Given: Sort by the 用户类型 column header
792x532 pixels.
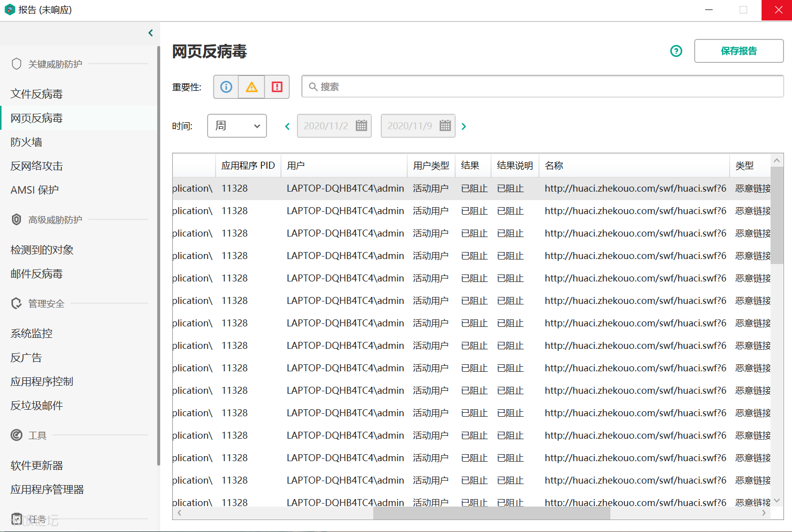Looking at the screenshot, I should click(x=431, y=165).
